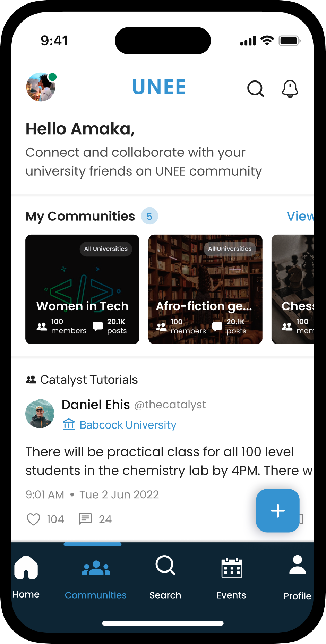
Task: Go to Home tab
Action: click(26, 576)
